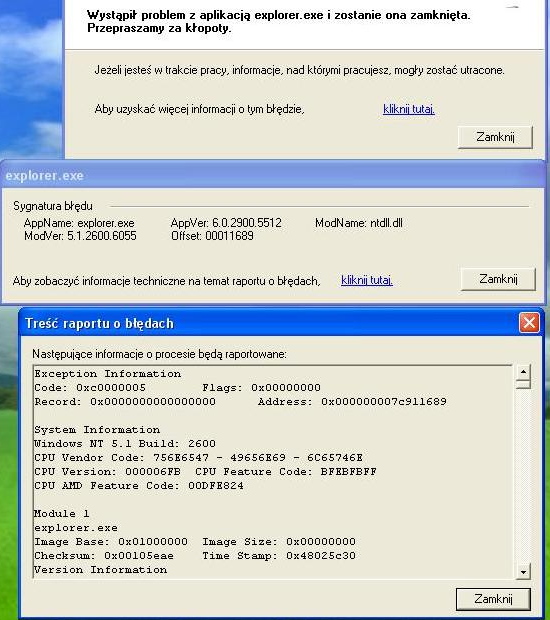Click the AppVer: 6.0.2900.5512 text
The height and width of the screenshot is (620, 550).
pos(226,223)
